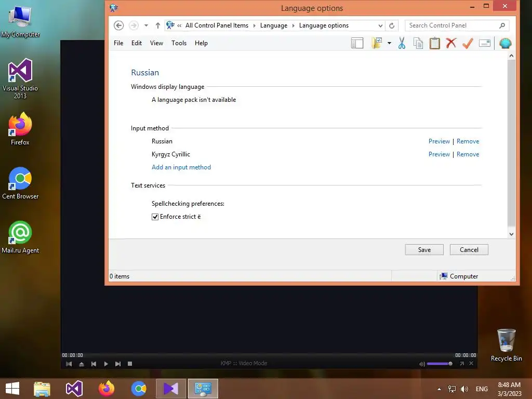532x399 pixels.
Task: Click Play in the KMPlayer window
Action: [106, 364]
